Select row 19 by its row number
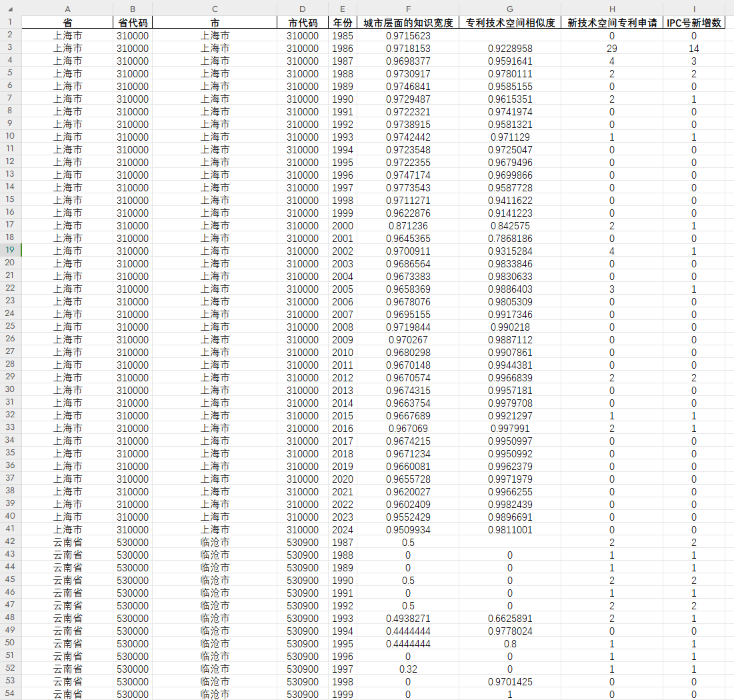The width and height of the screenshot is (734, 700). point(11,251)
